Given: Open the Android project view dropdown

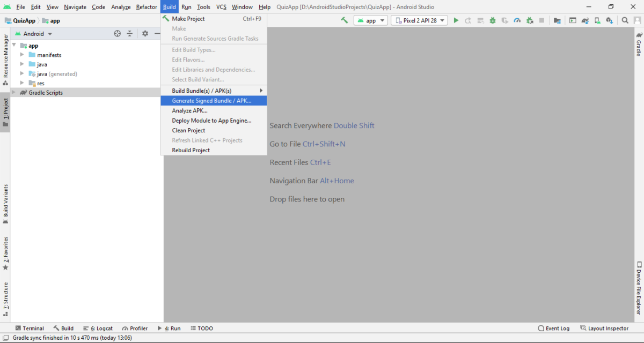Looking at the screenshot, I should point(38,34).
